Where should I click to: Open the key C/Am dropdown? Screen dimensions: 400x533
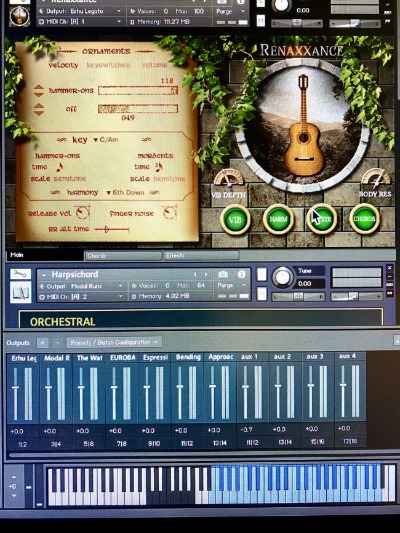(x=106, y=140)
